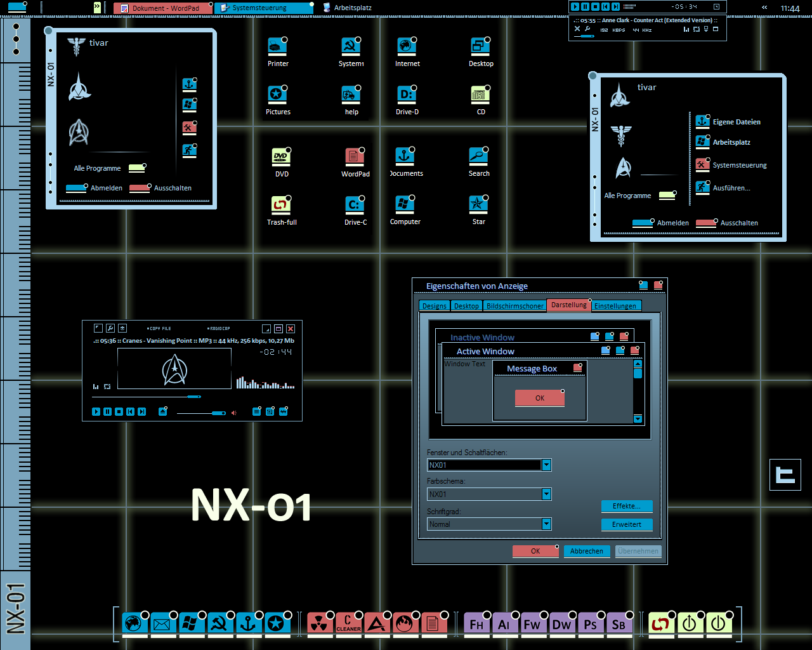Screen dimensions: 812x650
Task: Toggle the visualizer bars icon in the mini player
Action: pos(686,29)
